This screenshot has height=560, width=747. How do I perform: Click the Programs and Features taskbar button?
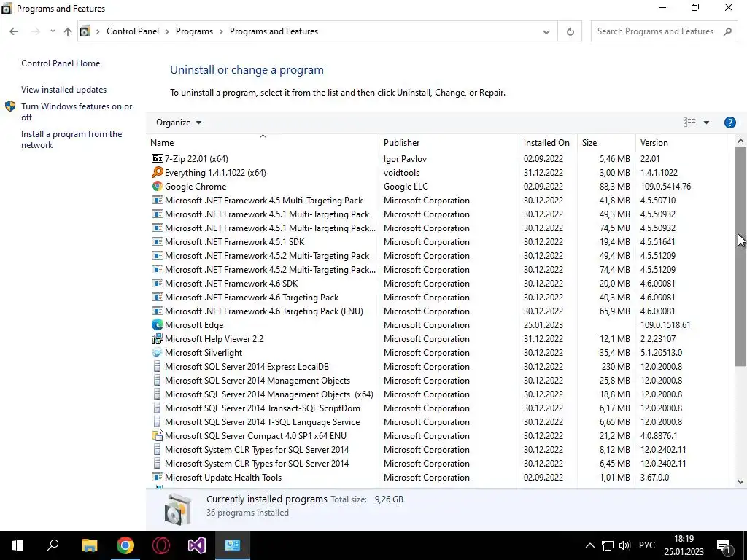233,545
